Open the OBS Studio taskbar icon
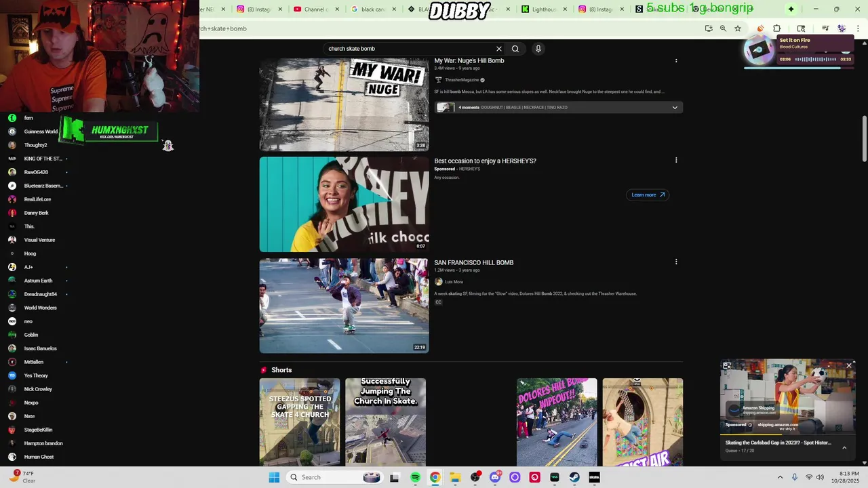This screenshot has height=488, width=868. [x=475, y=477]
